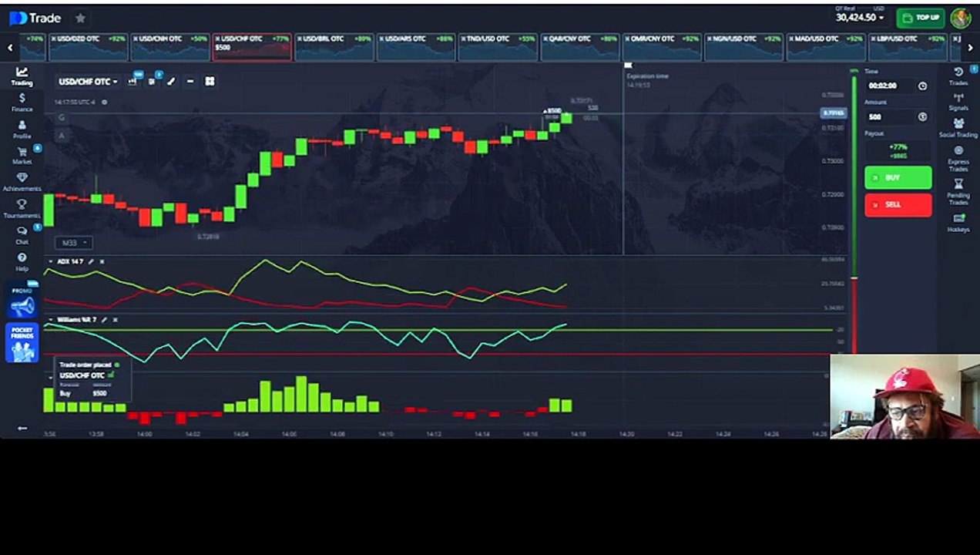Collapse the Williams %R 7 indicator panel
The height and width of the screenshot is (555, 980).
pos(51,319)
